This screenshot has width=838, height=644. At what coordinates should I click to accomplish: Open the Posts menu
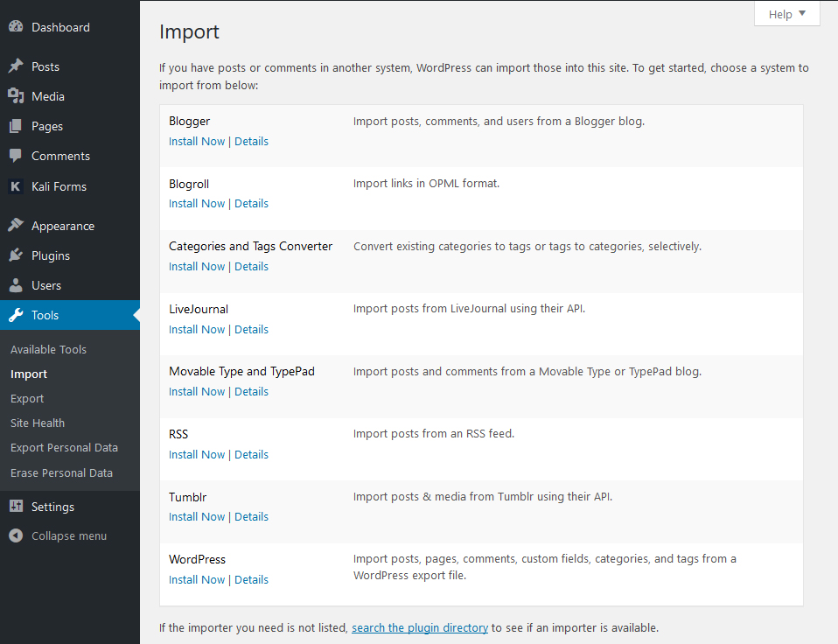[45, 66]
